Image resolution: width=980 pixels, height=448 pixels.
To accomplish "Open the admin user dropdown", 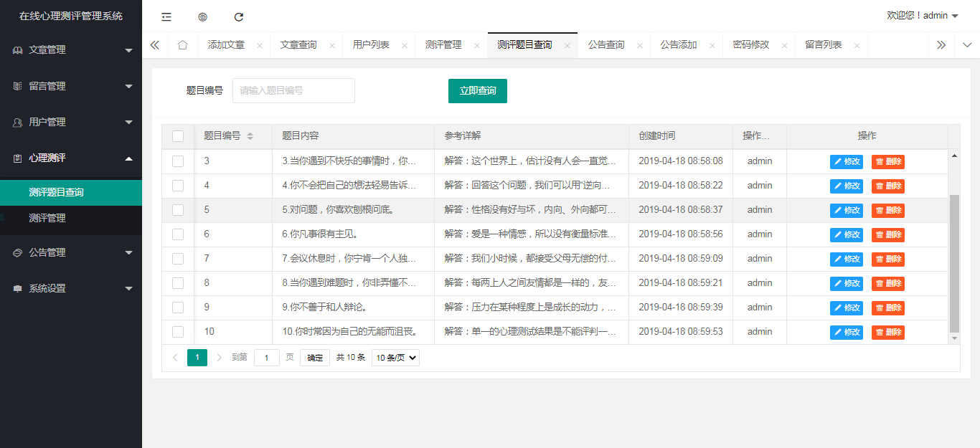I will (x=923, y=16).
